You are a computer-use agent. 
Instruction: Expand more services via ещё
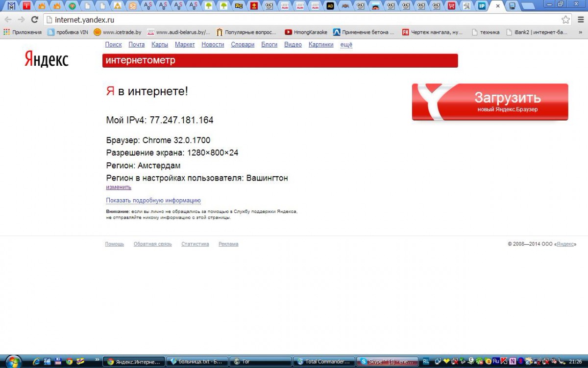click(346, 44)
